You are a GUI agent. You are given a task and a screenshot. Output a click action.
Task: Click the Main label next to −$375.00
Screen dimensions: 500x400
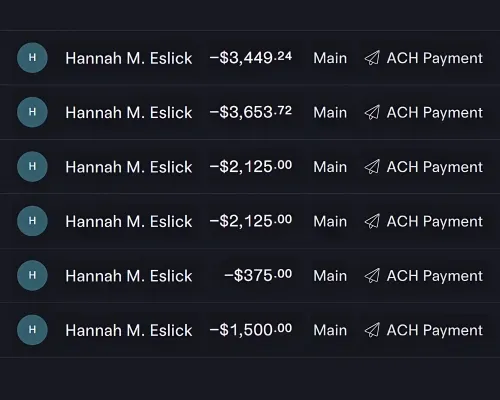[330, 276]
